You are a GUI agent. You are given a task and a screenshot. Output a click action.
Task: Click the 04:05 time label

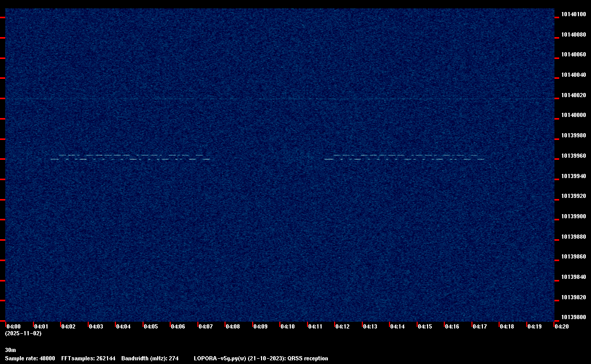tap(151, 326)
